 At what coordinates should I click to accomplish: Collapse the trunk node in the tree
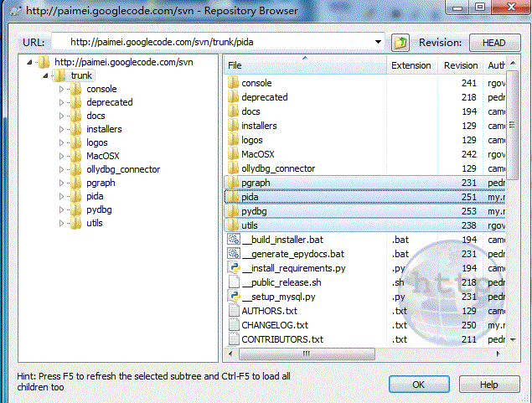click(x=46, y=75)
